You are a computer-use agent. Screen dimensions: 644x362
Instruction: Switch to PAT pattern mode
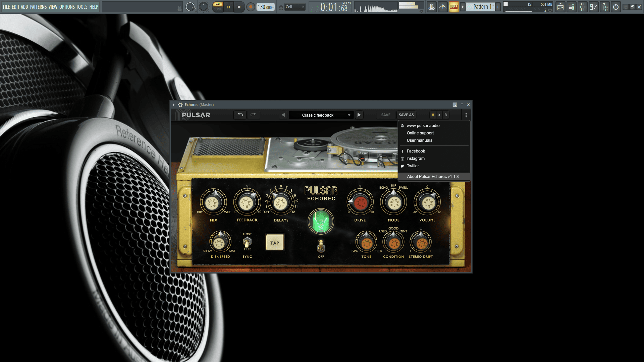(218, 4)
